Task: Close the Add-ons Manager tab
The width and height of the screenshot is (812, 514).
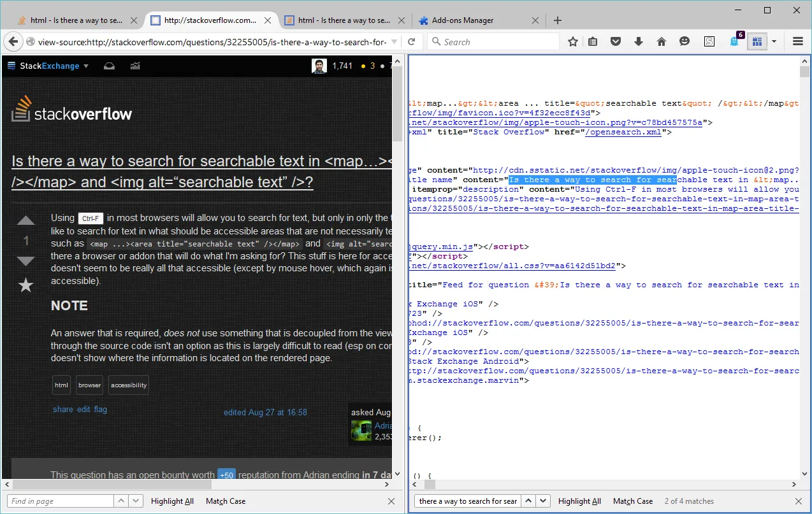Action: [535, 20]
